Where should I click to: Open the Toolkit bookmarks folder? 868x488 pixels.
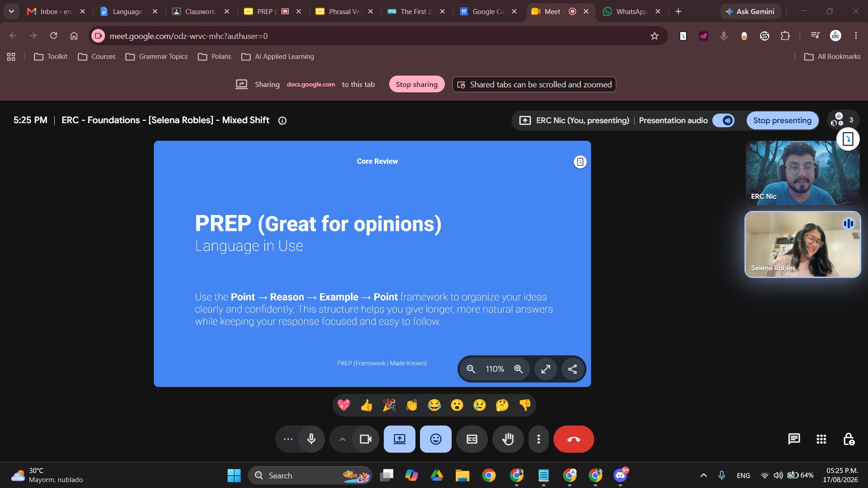coord(51,57)
